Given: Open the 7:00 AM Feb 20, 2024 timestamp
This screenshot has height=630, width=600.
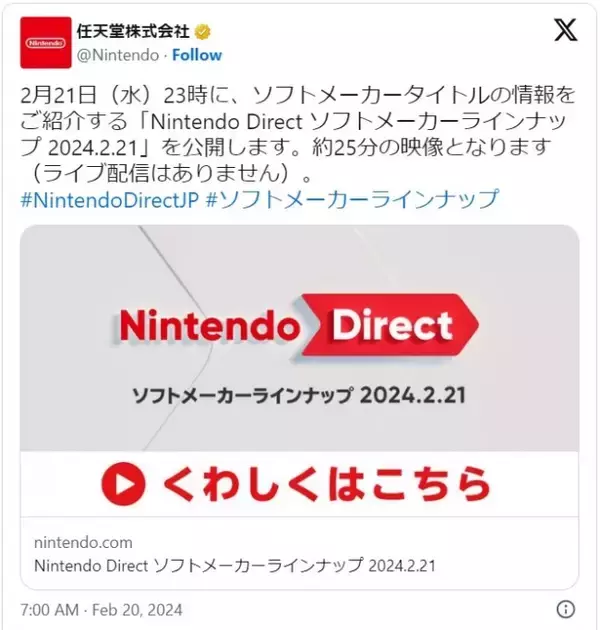Looking at the screenshot, I should point(101,610).
